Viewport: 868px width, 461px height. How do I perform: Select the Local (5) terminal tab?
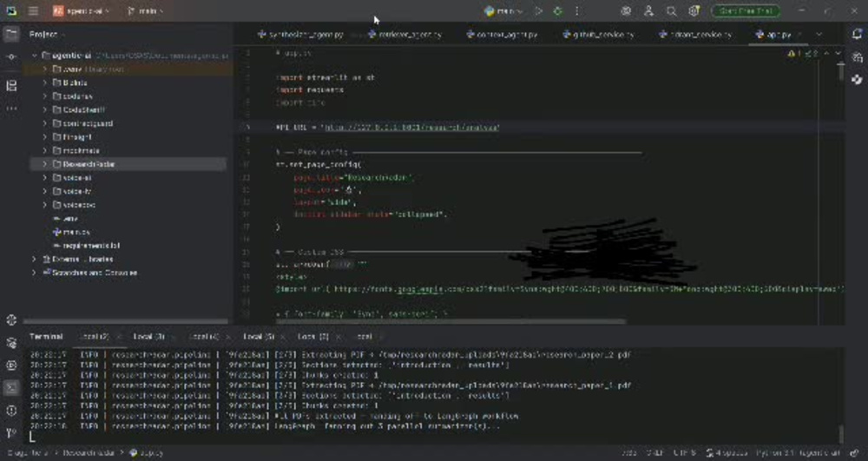click(258, 337)
